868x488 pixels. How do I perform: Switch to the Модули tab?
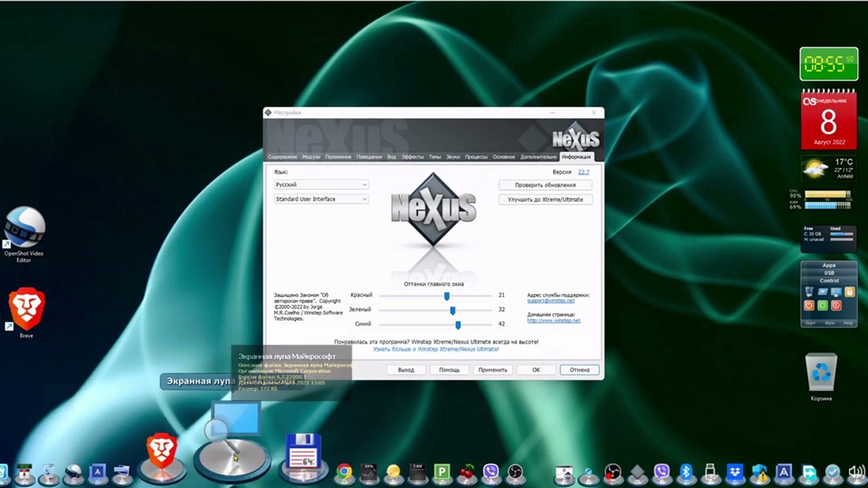(311, 157)
